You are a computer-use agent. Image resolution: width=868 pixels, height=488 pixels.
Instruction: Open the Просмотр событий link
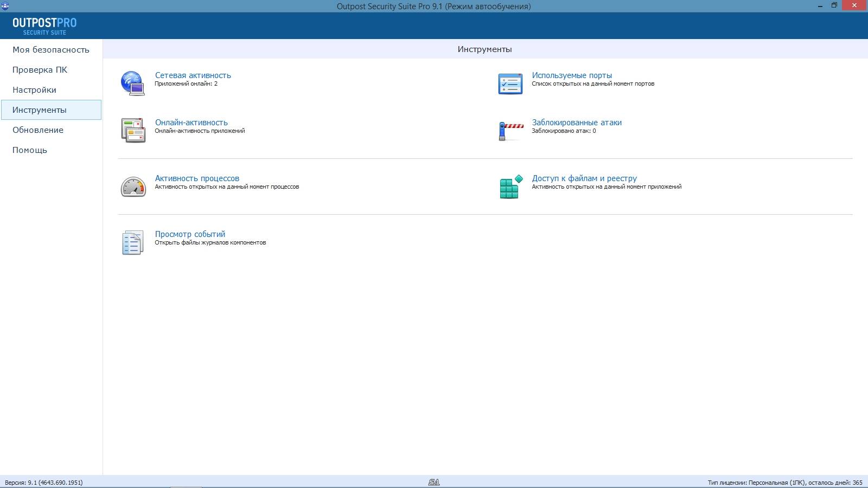coord(190,234)
